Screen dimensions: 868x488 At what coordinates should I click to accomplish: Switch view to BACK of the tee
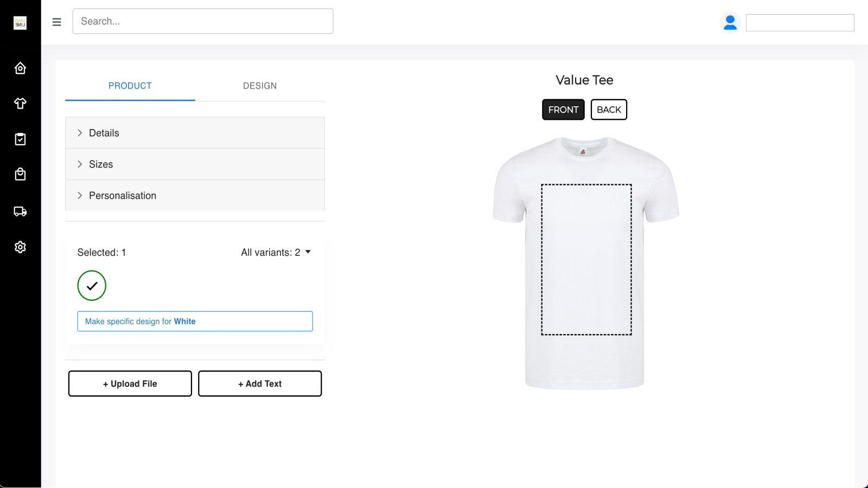tap(609, 110)
